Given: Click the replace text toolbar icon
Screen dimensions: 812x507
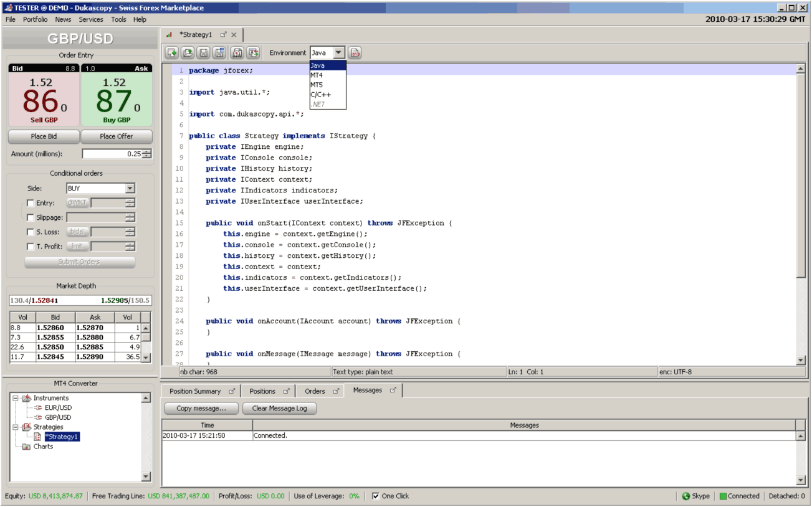Looking at the screenshot, I should [x=253, y=53].
